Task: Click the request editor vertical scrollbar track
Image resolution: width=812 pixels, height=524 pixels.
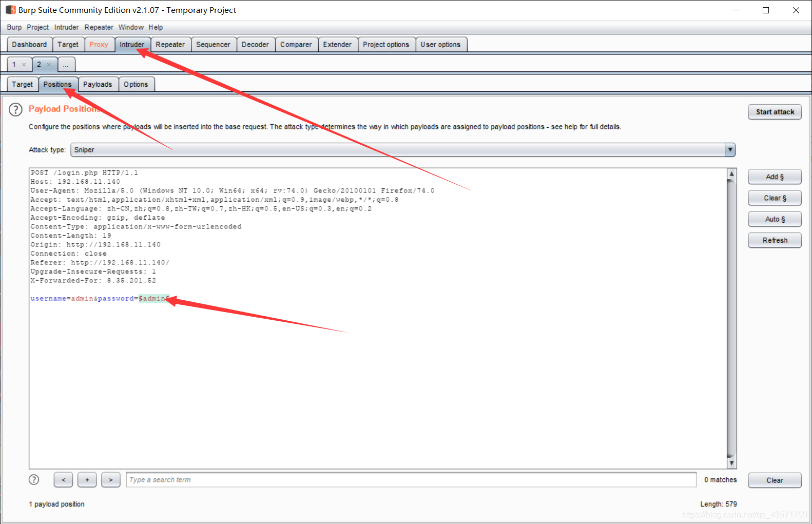Action: click(732, 318)
